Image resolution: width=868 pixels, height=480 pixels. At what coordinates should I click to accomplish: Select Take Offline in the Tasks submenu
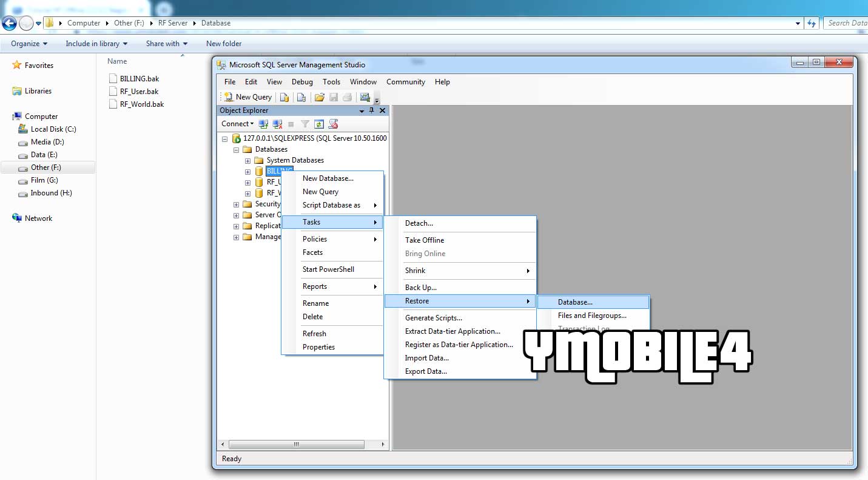pos(460,240)
